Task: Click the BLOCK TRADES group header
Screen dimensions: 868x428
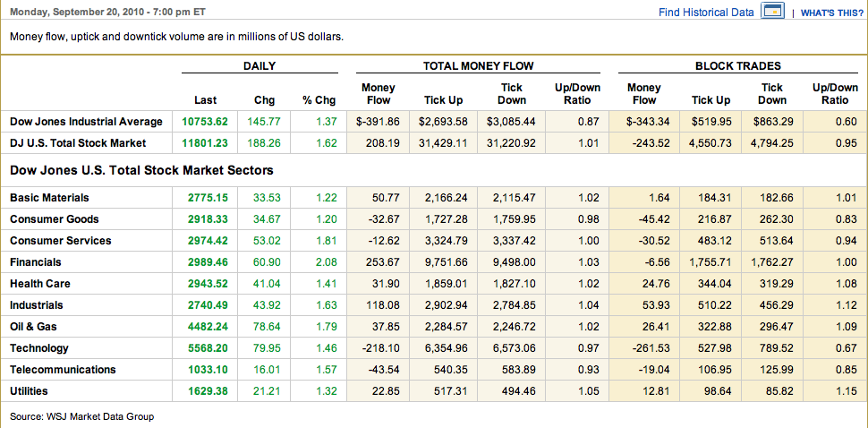Action: tap(738, 66)
